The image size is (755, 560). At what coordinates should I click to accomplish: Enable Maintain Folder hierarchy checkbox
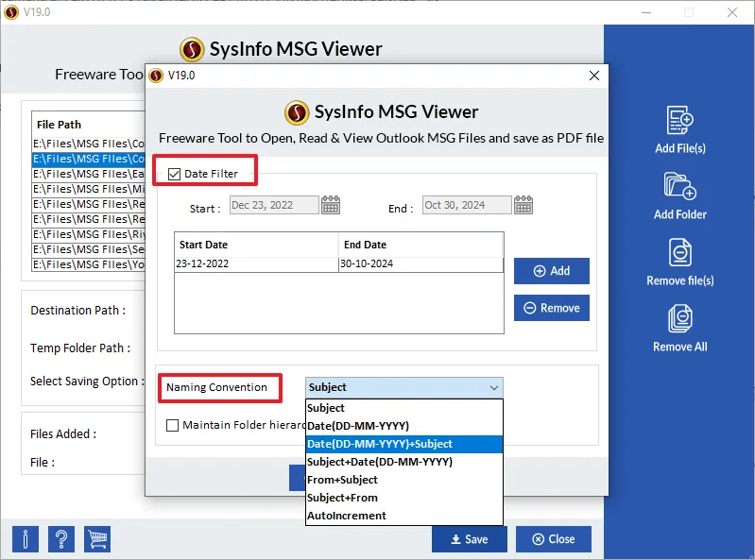172,425
